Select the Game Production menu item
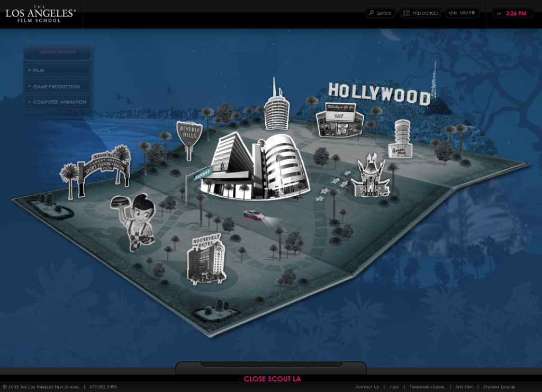The height and width of the screenshot is (392, 542). pyautogui.click(x=58, y=86)
